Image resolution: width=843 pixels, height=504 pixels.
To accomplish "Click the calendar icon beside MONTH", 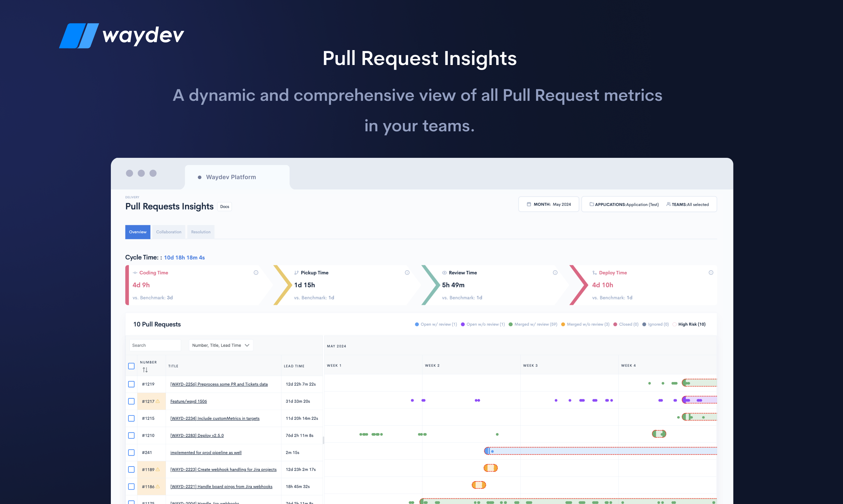I will click(529, 204).
